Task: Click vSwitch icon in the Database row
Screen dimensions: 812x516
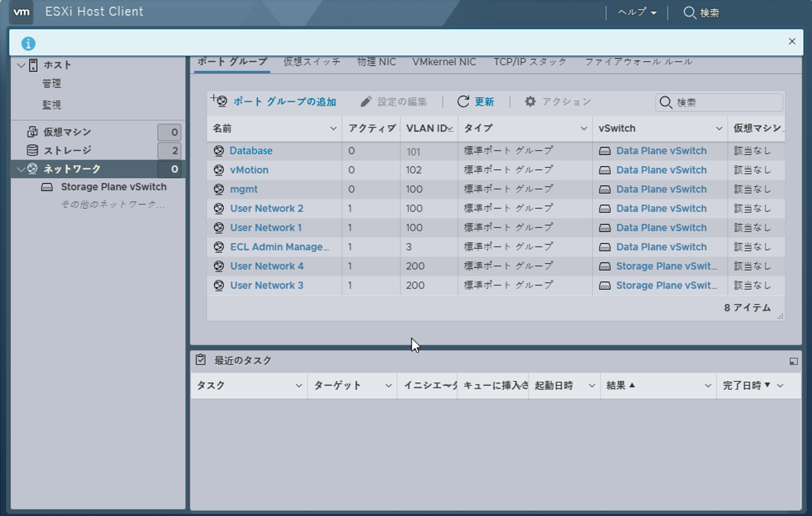Action: tap(605, 151)
